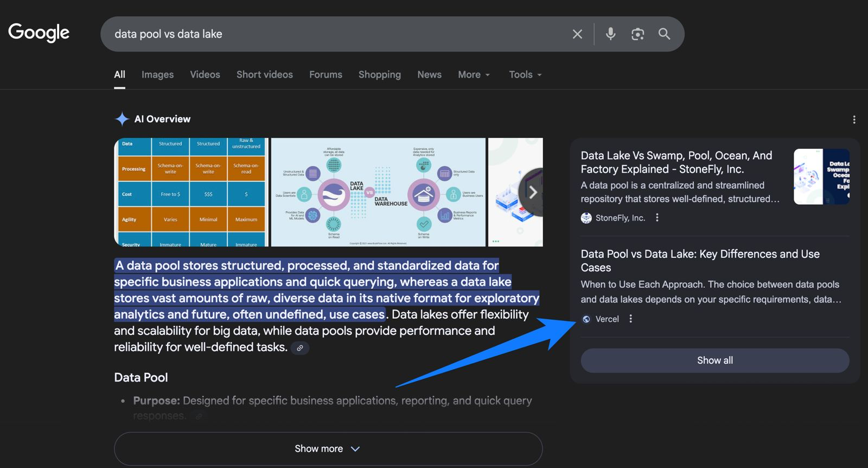Open Vercel source three-dot menu

click(x=630, y=319)
